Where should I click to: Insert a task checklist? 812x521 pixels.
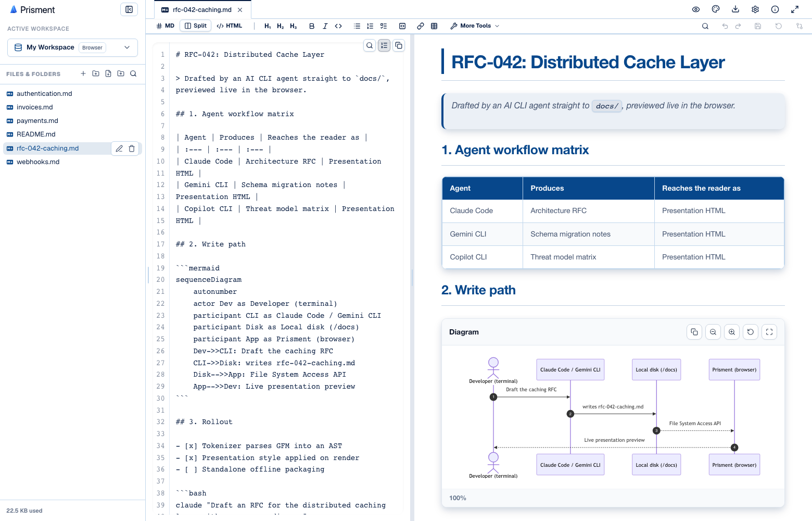pos(384,26)
